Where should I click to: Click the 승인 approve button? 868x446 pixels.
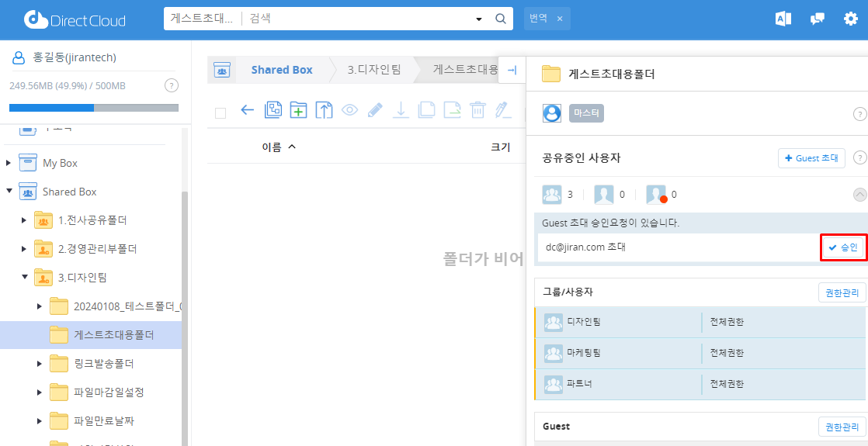pos(842,247)
